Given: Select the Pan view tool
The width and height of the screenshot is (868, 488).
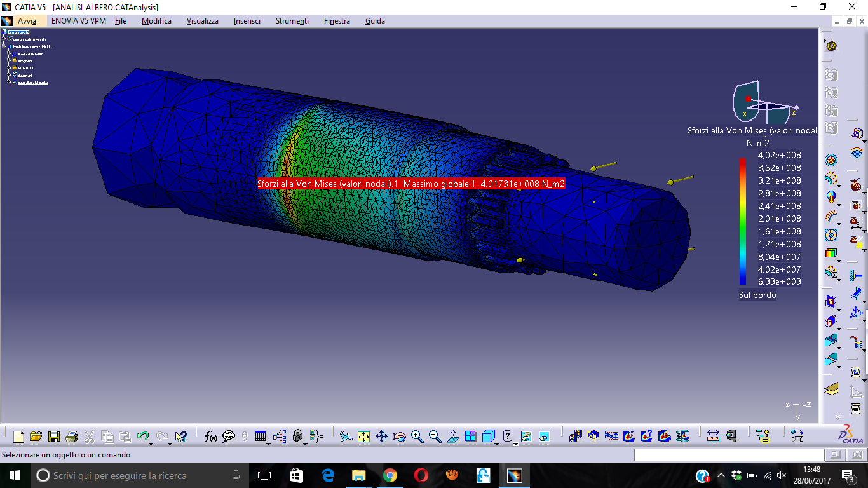Looking at the screenshot, I should (381, 437).
